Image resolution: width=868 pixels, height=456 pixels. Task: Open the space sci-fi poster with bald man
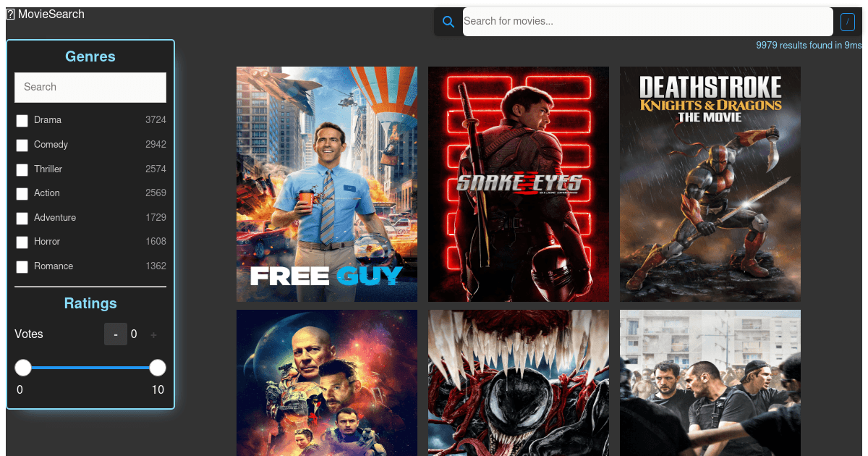[x=327, y=383]
